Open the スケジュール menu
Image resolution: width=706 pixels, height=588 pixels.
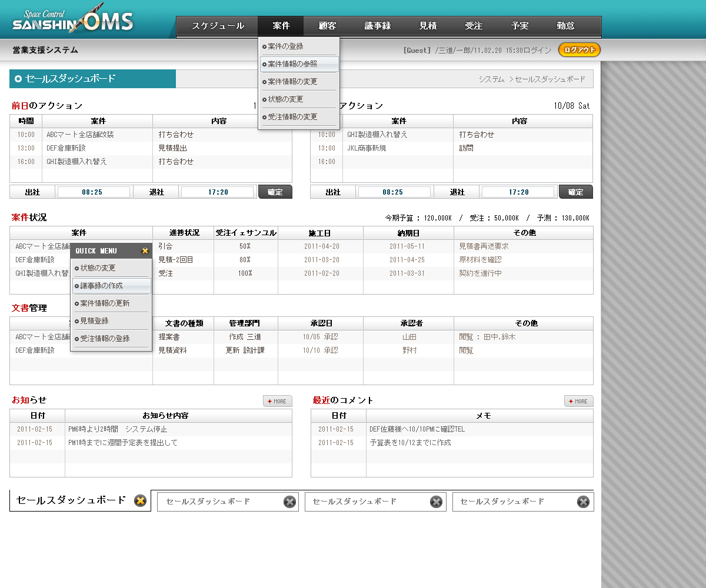218,26
